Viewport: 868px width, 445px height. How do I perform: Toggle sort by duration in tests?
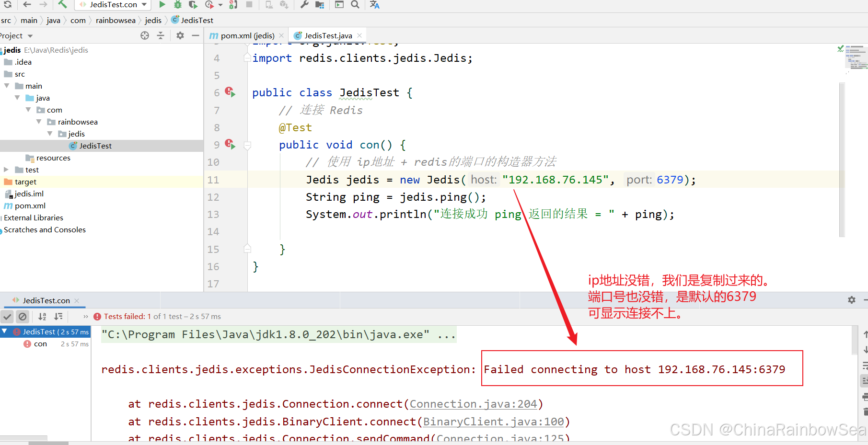(x=58, y=316)
